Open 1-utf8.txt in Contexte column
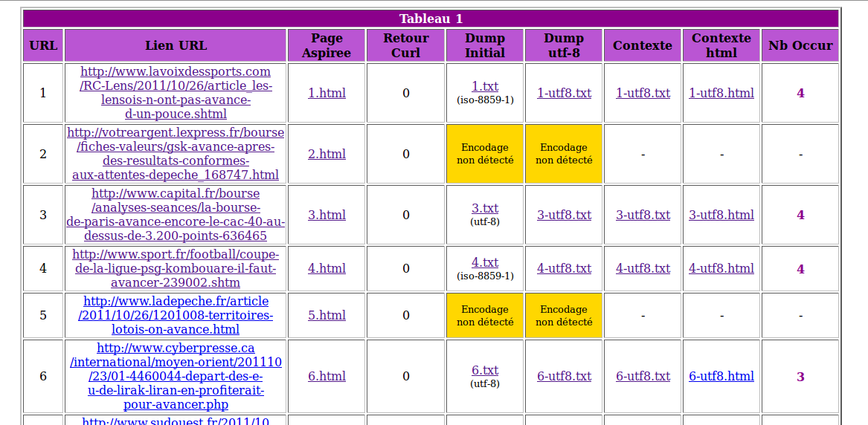The image size is (868, 425). pos(643,93)
